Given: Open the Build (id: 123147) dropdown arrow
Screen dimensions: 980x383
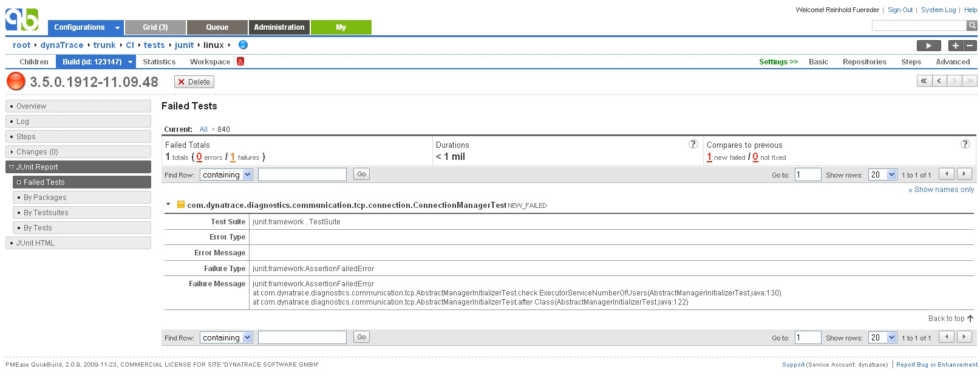Looking at the screenshot, I should pyautogui.click(x=130, y=62).
